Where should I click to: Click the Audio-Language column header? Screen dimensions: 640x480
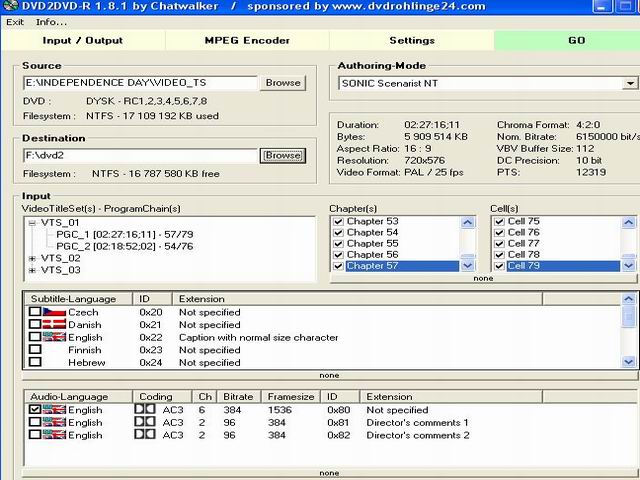pyautogui.click(x=78, y=397)
